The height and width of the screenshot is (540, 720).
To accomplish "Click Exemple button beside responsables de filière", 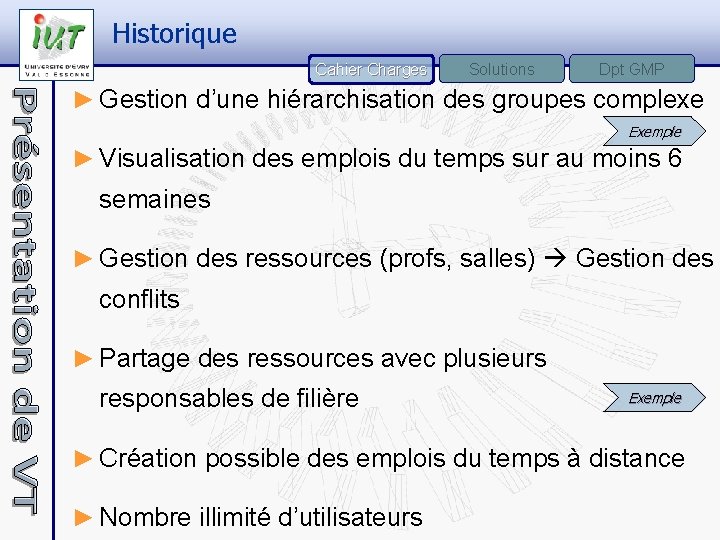I will tap(654, 398).
